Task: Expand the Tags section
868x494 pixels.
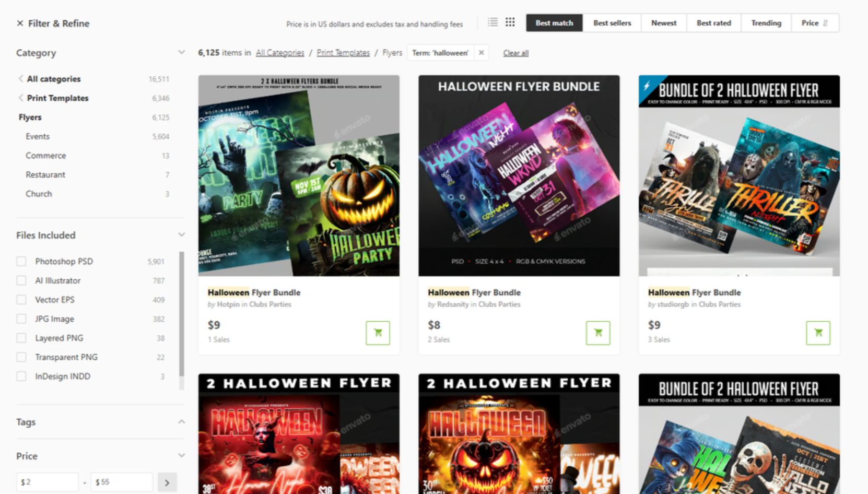Action: pos(181,421)
